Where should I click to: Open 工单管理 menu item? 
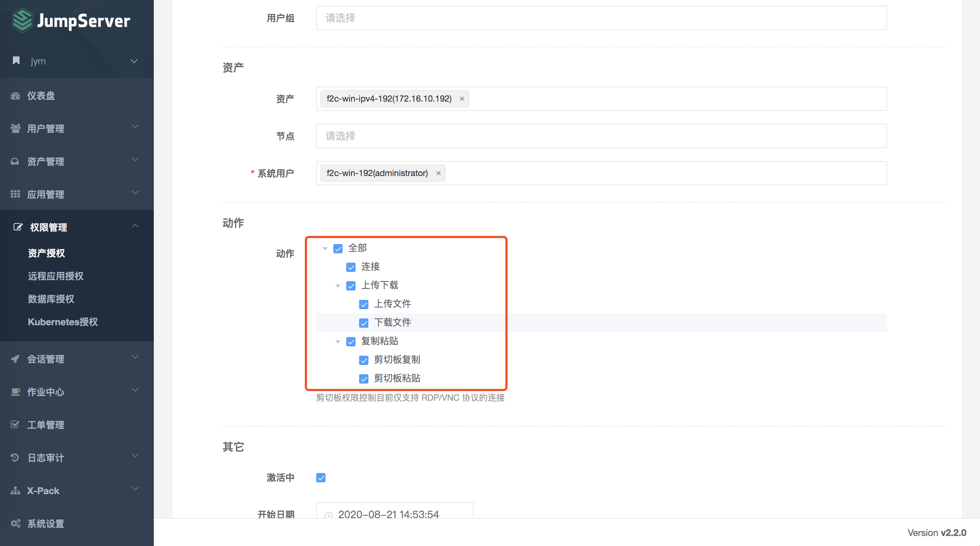click(x=77, y=425)
